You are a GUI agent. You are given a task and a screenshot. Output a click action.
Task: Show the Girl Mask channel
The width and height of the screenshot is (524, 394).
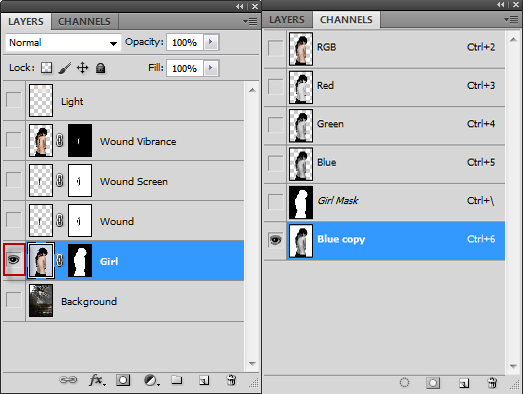point(276,202)
